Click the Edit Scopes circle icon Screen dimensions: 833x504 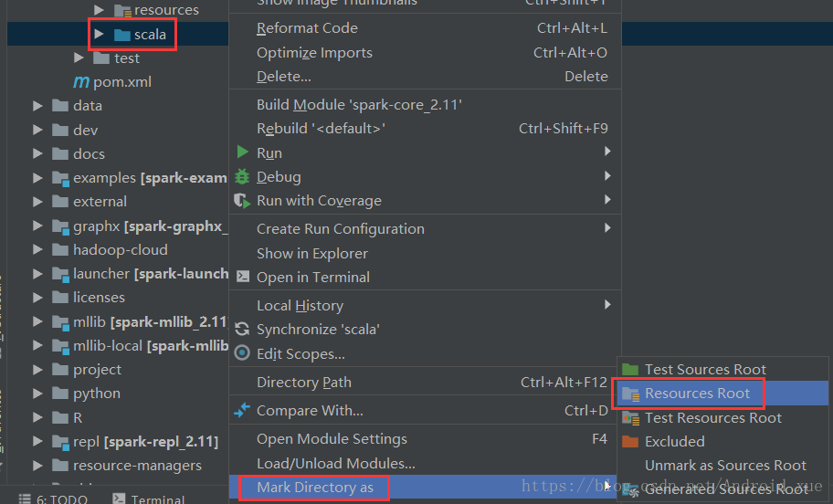(x=242, y=352)
